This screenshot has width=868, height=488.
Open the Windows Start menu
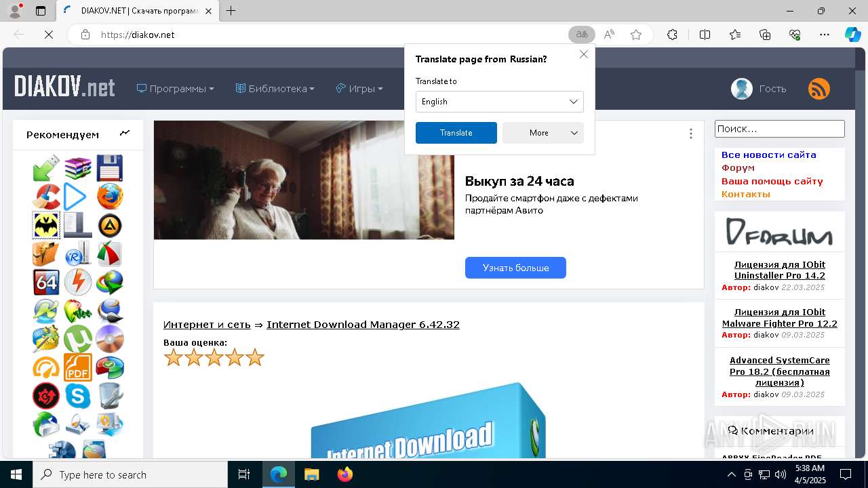click(16, 474)
